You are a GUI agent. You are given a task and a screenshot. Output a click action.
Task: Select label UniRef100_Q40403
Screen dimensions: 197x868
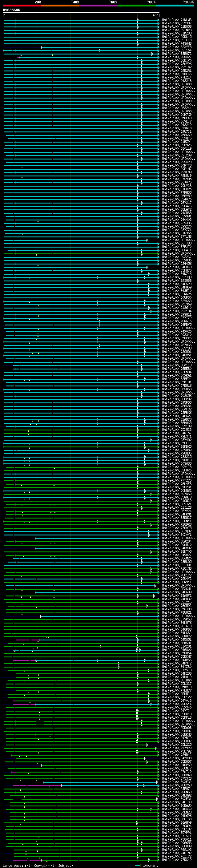click(177, 219)
